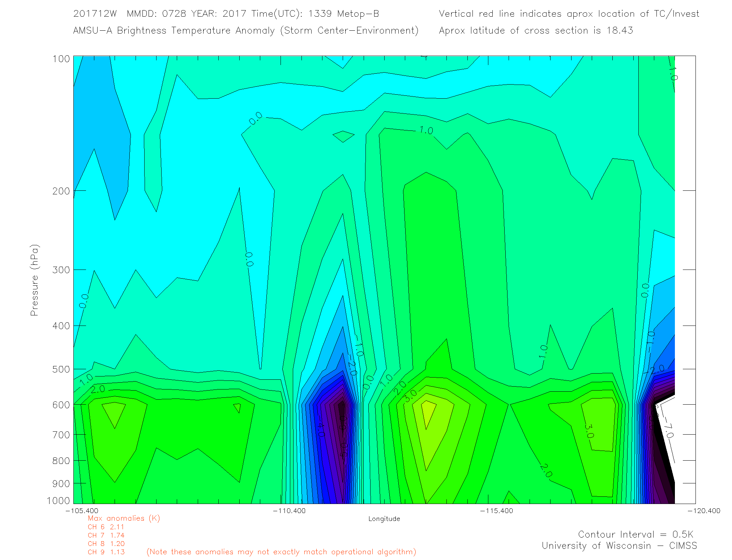The height and width of the screenshot is (560, 732).
Task: Click the -105.400 longitude tick label
Action: 82,511
